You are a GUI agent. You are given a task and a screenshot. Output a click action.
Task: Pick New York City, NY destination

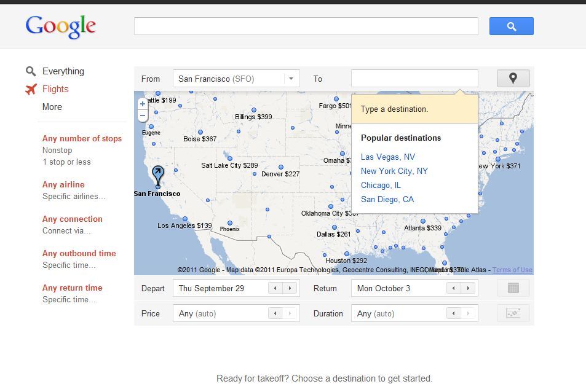[394, 171]
